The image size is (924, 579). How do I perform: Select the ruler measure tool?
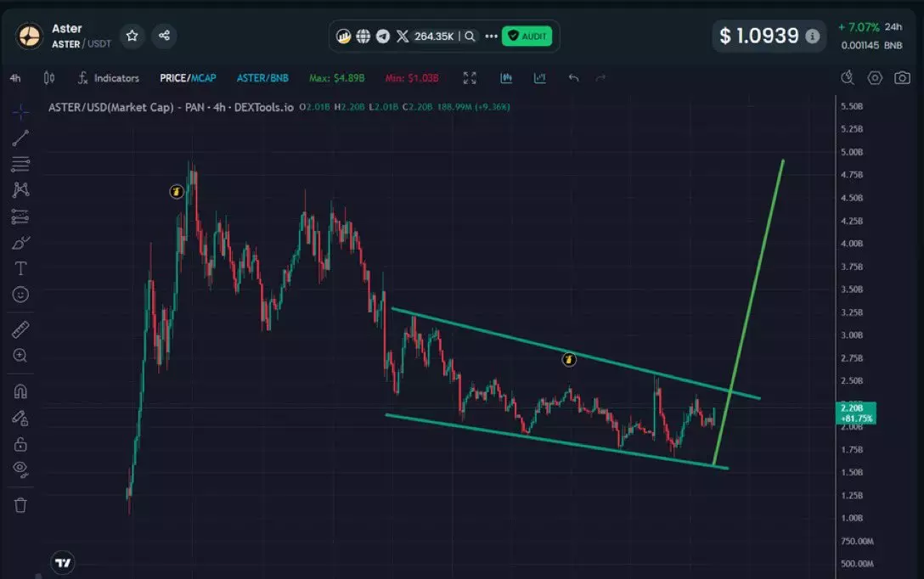20,329
